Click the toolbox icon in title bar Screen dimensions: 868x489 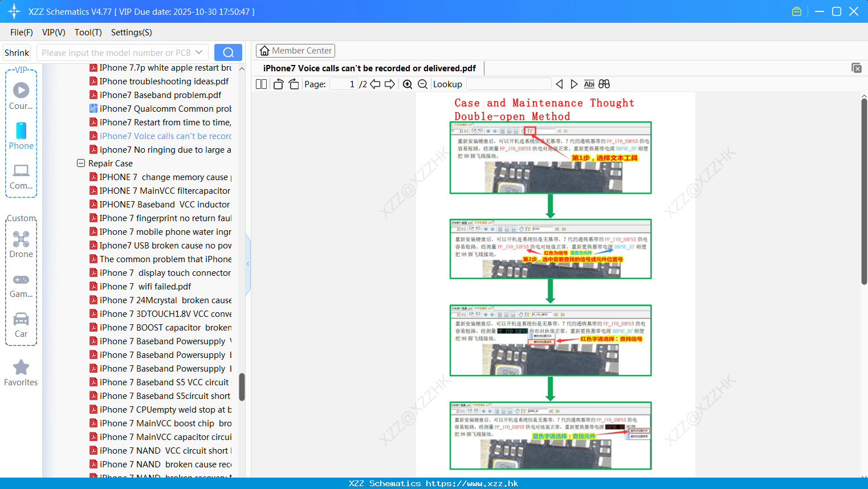click(797, 11)
